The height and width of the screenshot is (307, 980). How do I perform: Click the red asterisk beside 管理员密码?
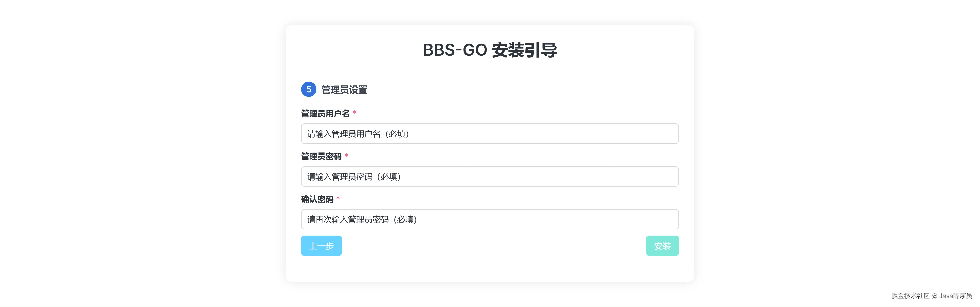tap(346, 155)
